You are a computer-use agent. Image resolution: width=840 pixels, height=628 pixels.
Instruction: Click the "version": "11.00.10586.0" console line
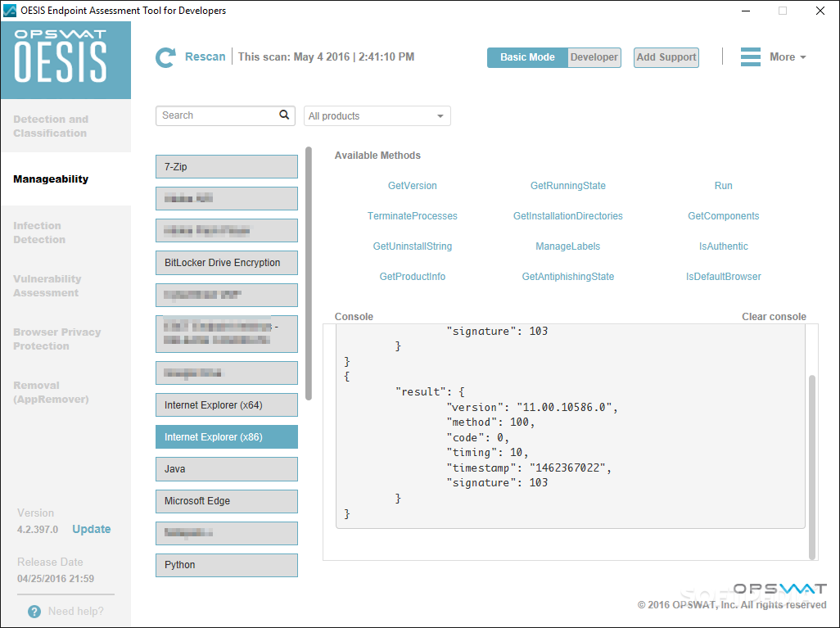tap(531, 407)
